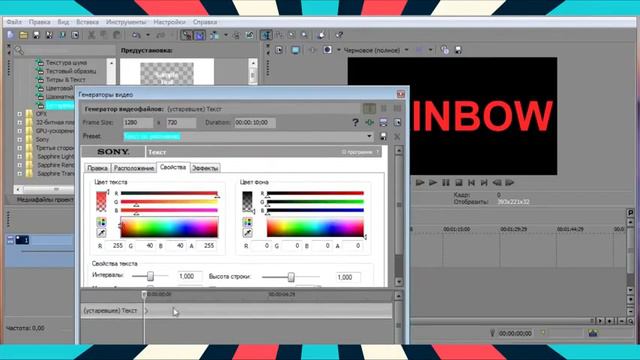
Task: Adjust the Интервалы slider handle
Action: (x=150, y=276)
